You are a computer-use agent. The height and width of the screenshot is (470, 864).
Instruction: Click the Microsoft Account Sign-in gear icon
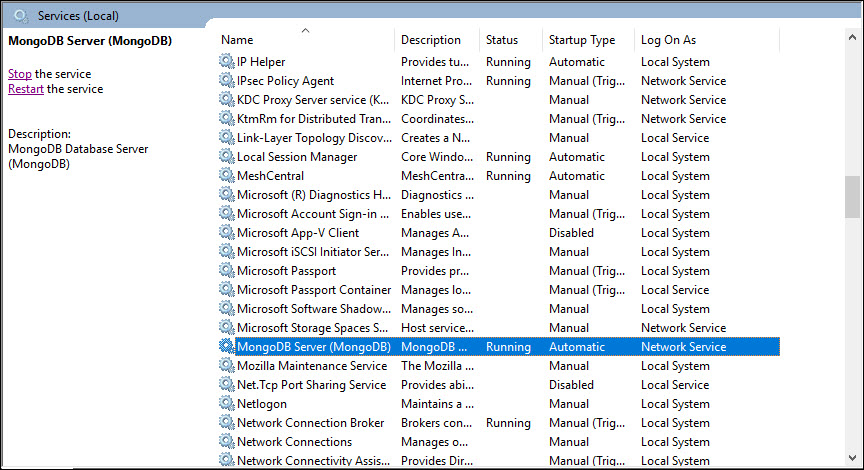[226, 213]
